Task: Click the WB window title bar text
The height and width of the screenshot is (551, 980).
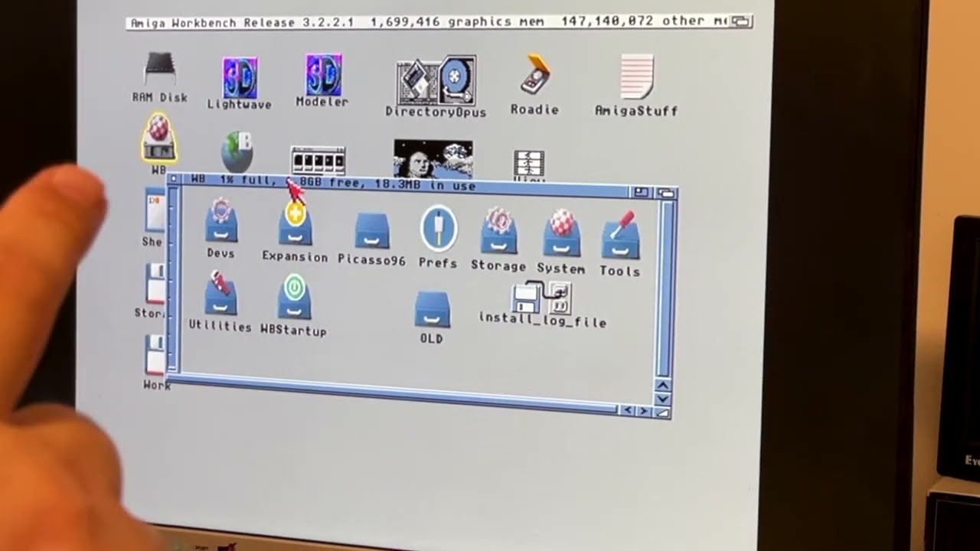Action: (333, 181)
